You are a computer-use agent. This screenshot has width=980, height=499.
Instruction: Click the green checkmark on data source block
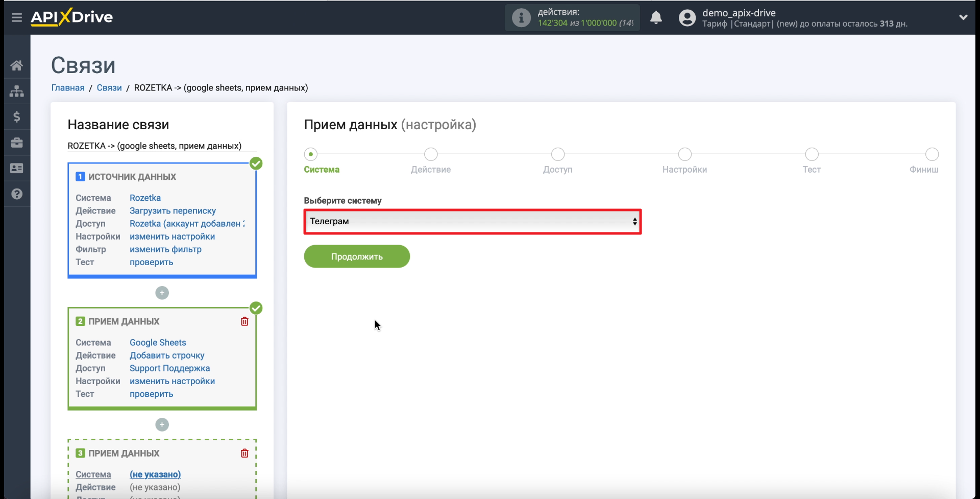tap(256, 163)
